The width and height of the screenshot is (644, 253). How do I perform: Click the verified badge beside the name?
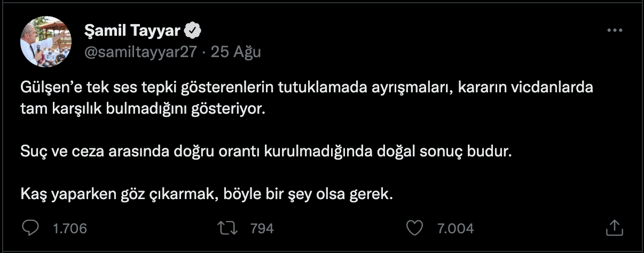(x=193, y=31)
